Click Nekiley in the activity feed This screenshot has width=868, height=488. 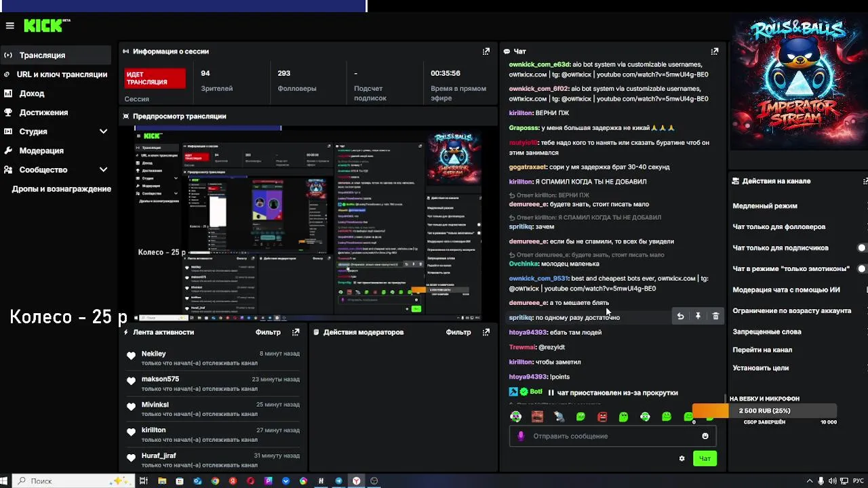(x=154, y=354)
